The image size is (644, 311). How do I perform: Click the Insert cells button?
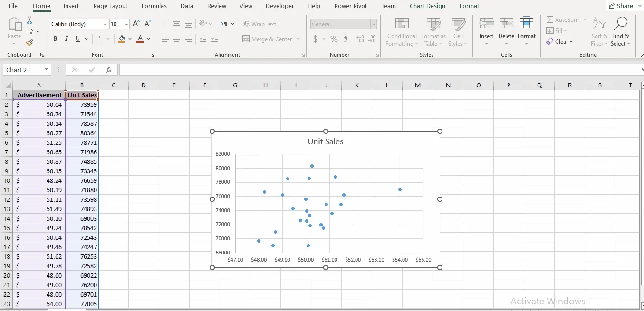click(x=486, y=32)
